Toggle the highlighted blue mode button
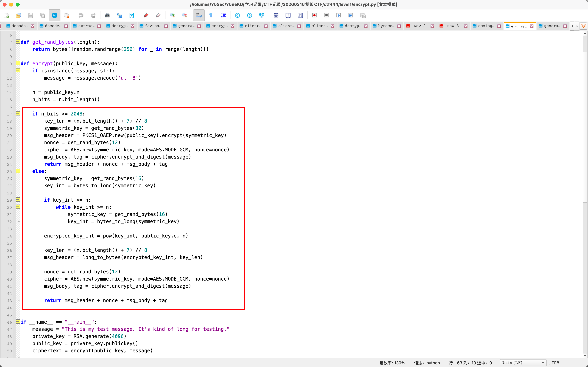This screenshot has width=588, height=367. point(54,15)
